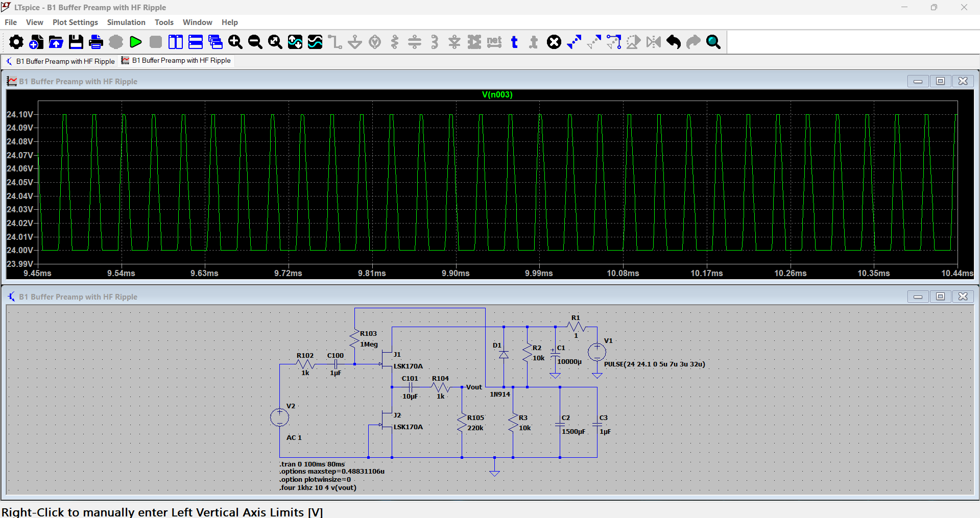This screenshot has height=518, width=980.
Task: Select the blue Text tool
Action: (514, 42)
